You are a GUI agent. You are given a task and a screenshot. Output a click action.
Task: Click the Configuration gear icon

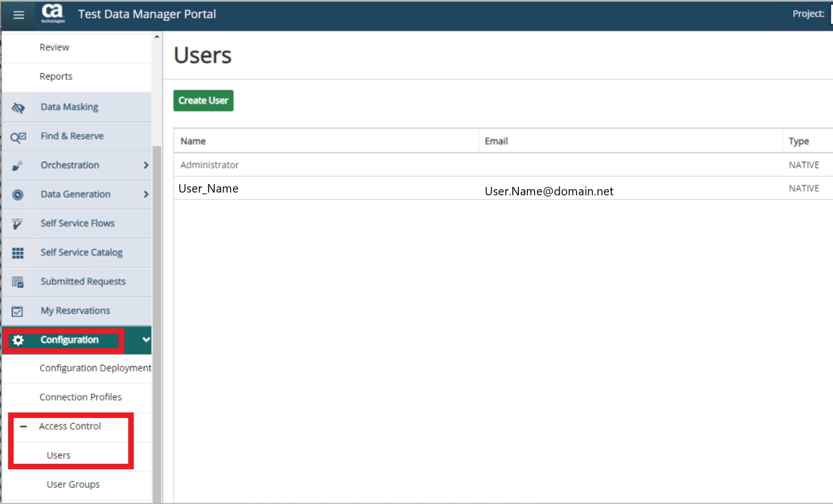pos(18,340)
